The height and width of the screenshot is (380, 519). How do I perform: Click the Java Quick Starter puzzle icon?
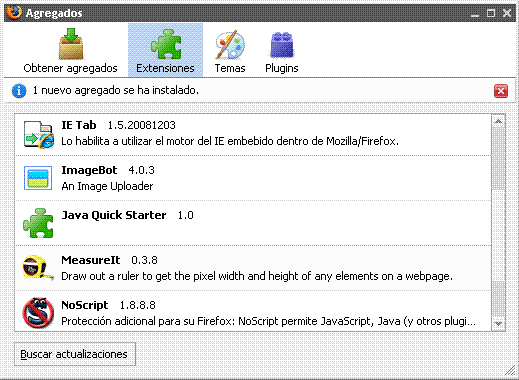coord(38,223)
